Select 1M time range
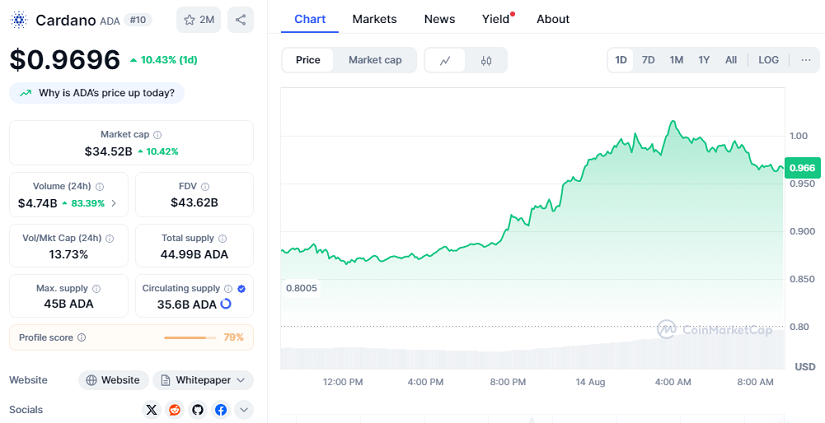Viewport: 825px width, 423px height. click(676, 60)
